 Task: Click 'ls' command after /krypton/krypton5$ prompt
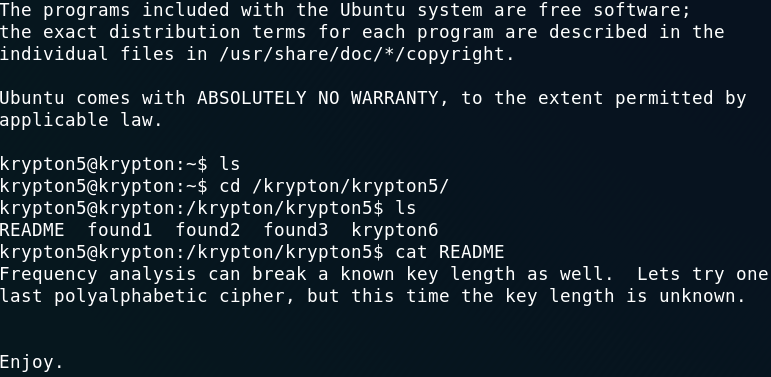[x=406, y=208]
